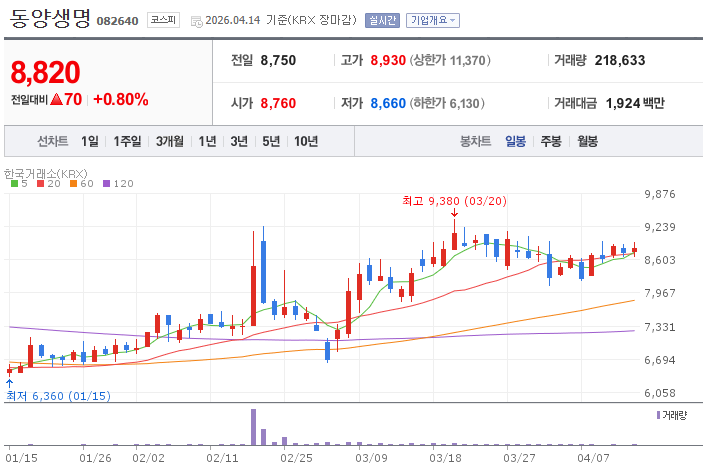Image resolution: width=703 pixels, height=474 pixels.
Task: Open the 기업개요 dropdown
Action: click(433, 20)
